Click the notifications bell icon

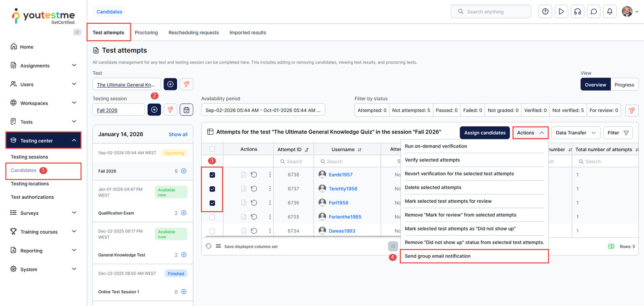pos(609,12)
